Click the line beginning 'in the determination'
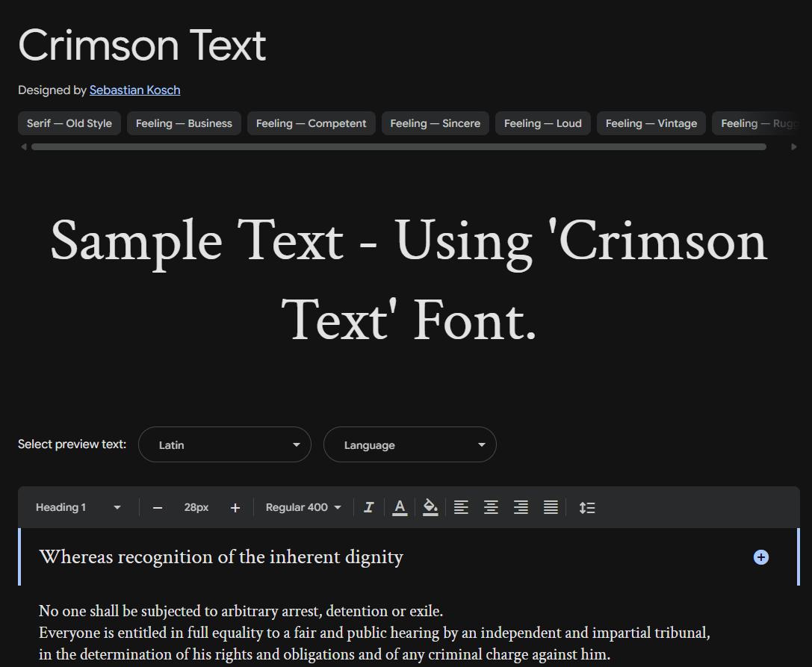Screen dimensions: 812x667 tap(325, 654)
